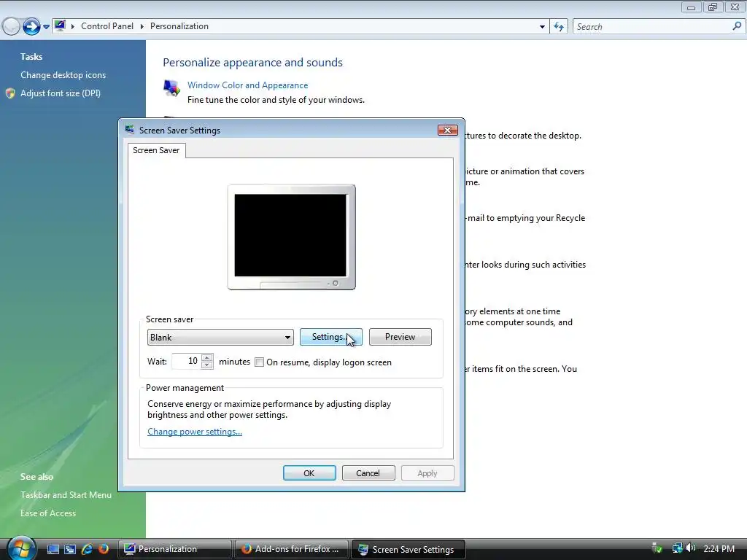The width and height of the screenshot is (747, 560).
Task: Click Show Desktop in Quick Launch
Action: click(53, 549)
